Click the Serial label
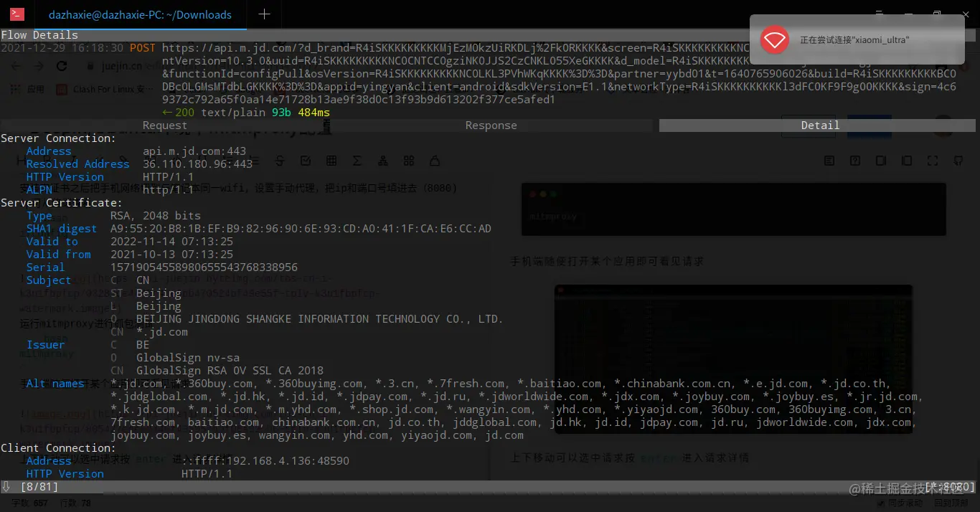 (46, 267)
